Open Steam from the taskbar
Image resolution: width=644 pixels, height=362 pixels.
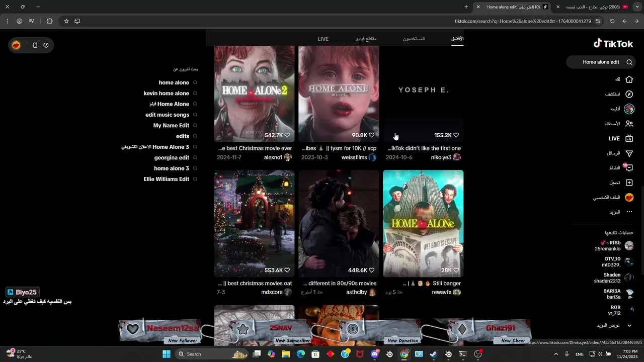[x=433, y=354]
